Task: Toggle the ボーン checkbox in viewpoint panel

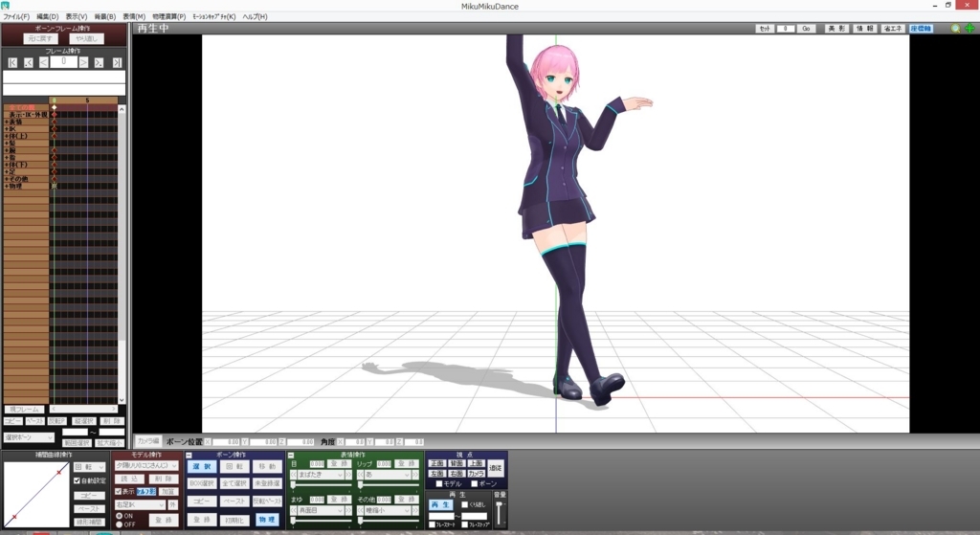Action: 475,483
